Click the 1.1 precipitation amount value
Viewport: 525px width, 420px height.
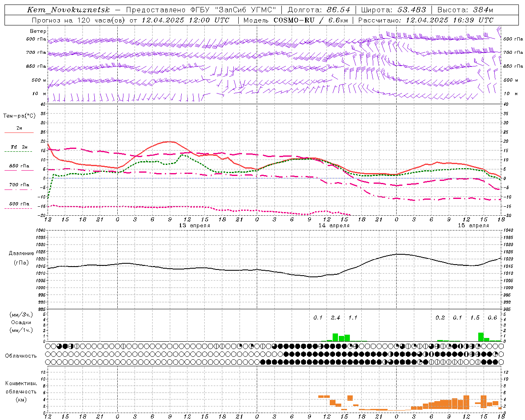click(x=353, y=317)
